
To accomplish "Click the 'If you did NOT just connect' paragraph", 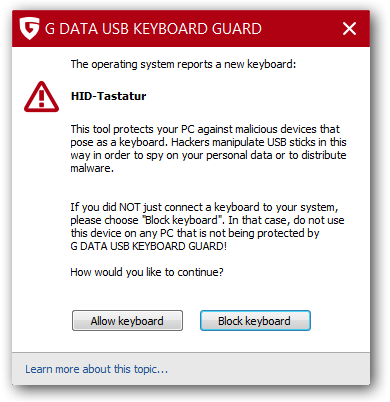I will click(x=207, y=227).
